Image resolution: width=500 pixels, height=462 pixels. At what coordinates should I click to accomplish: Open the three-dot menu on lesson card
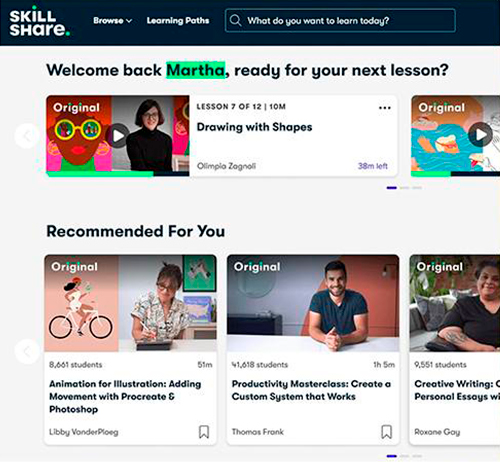385,108
